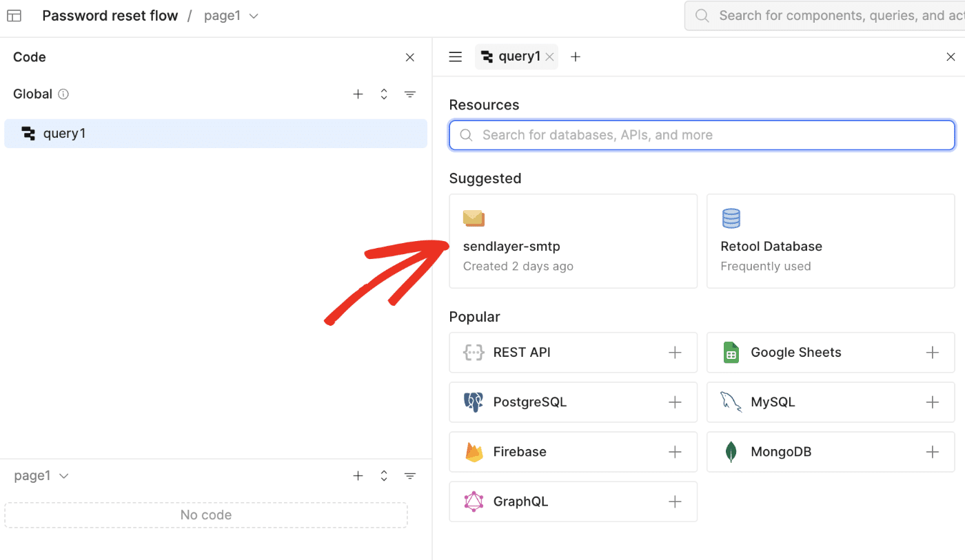The width and height of the screenshot is (965, 560).
Task: Close the query editor panel
Action: pyautogui.click(x=951, y=57)
